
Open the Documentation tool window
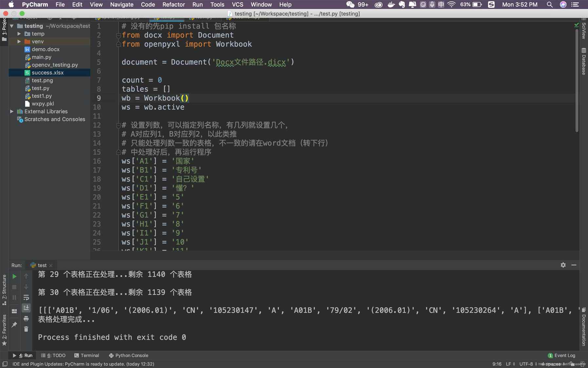coord(583,328)
